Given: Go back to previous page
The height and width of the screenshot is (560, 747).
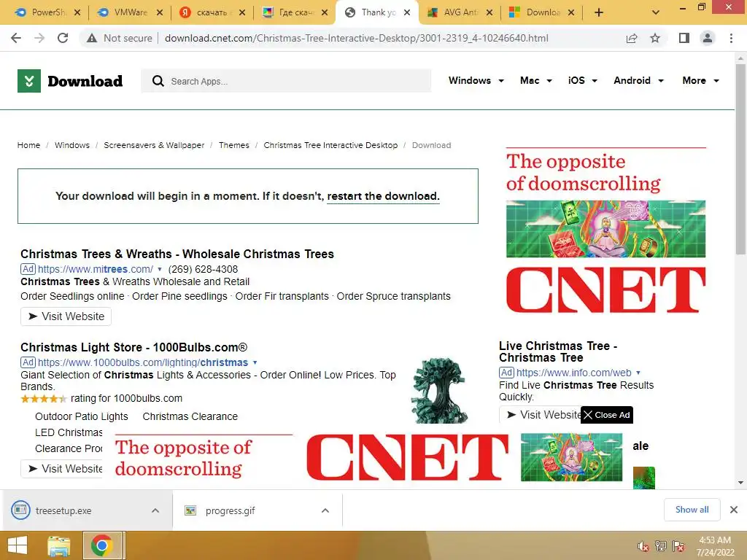Looking at the screenshot, I should point(16,38).
